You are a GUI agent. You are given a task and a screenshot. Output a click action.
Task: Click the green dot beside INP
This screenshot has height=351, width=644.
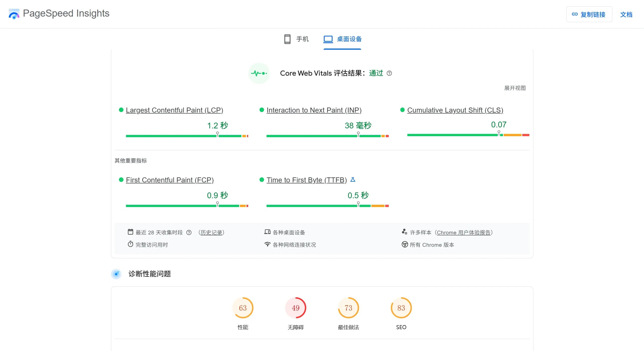[x=262, y=110]
